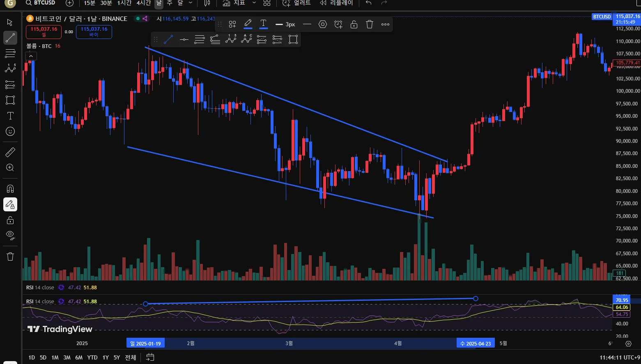Viewport: 641px width, 364px height.
Task: Toggle lock all drawings padlock
Action: 10,220
